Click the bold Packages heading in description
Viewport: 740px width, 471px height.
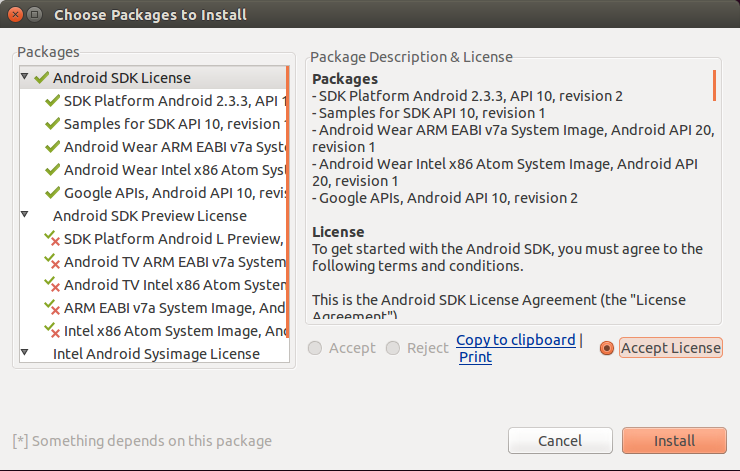pyautogui.click(x=345, y=79)
